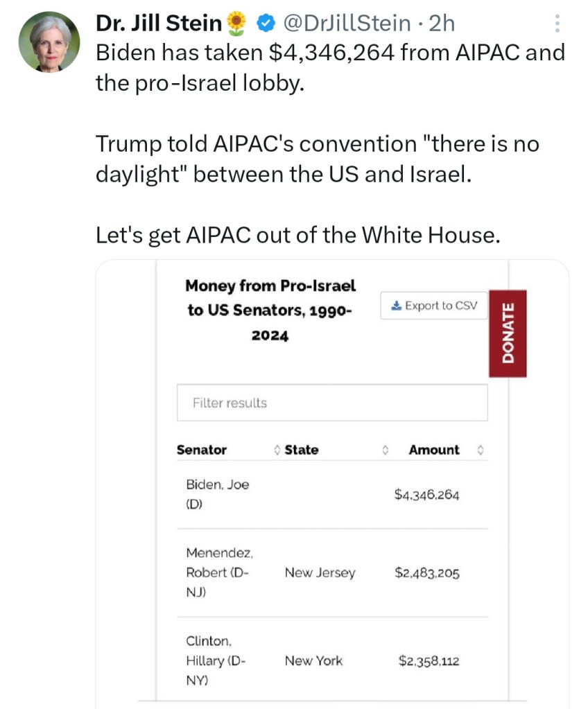
Task: Sort using arrows next to Senator
Action: (277, 450)
